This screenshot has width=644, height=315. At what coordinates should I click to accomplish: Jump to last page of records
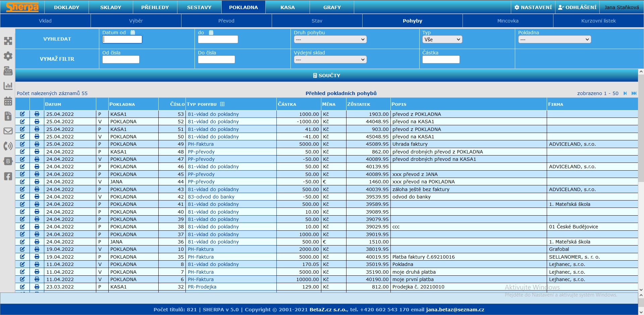tap(634, 93)
